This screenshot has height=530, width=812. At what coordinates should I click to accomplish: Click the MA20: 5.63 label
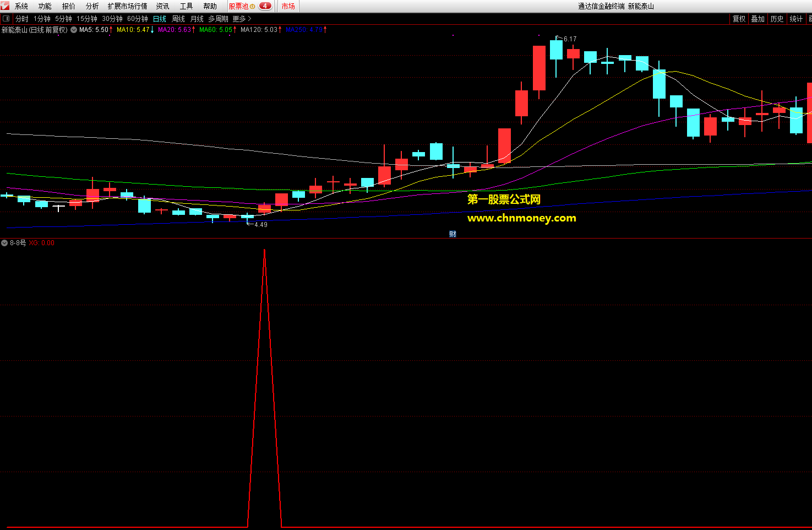tap(175, 30)
